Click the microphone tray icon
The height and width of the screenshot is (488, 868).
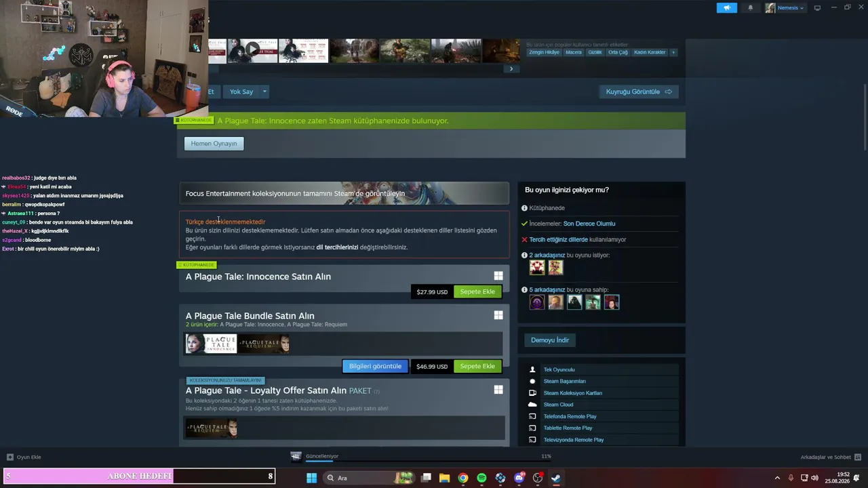coord(791,478)
